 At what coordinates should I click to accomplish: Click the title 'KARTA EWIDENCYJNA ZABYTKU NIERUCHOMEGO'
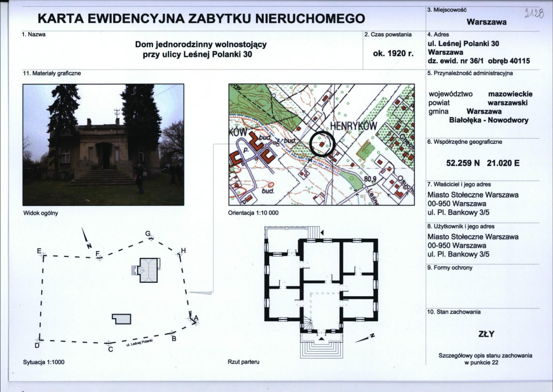[201, 18]
